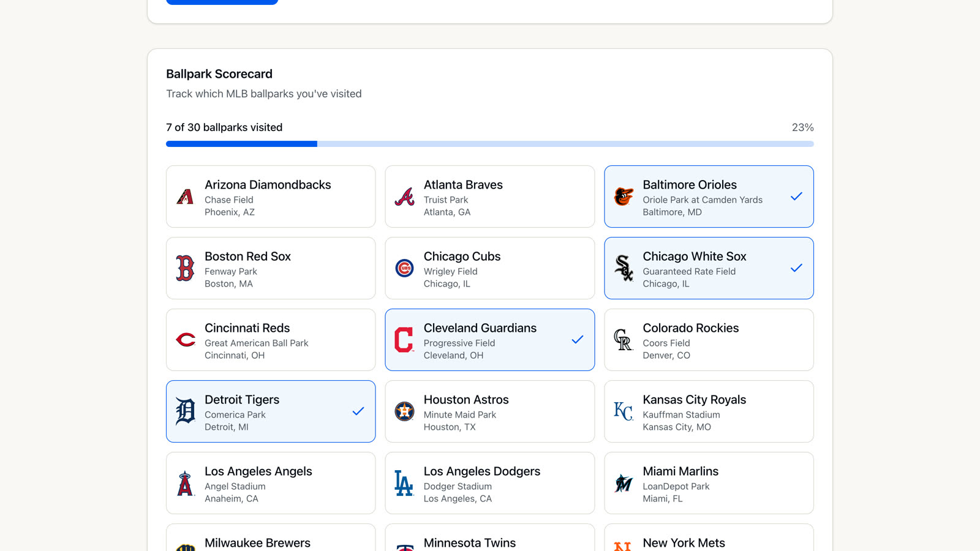
Task: Select the Cincinnati Reds ballpark card
Action: tap(271, 340)
